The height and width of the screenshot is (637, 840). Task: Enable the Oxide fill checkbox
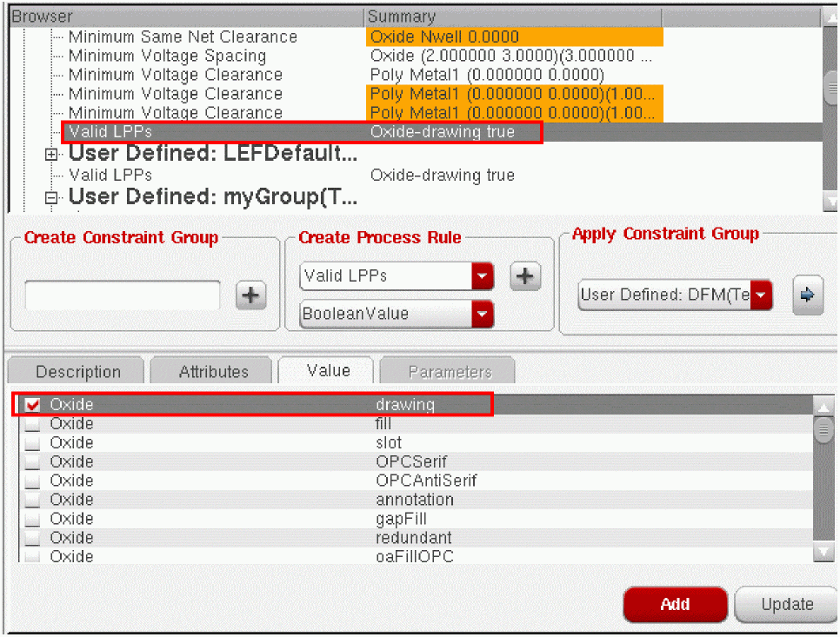coord(33,424)
